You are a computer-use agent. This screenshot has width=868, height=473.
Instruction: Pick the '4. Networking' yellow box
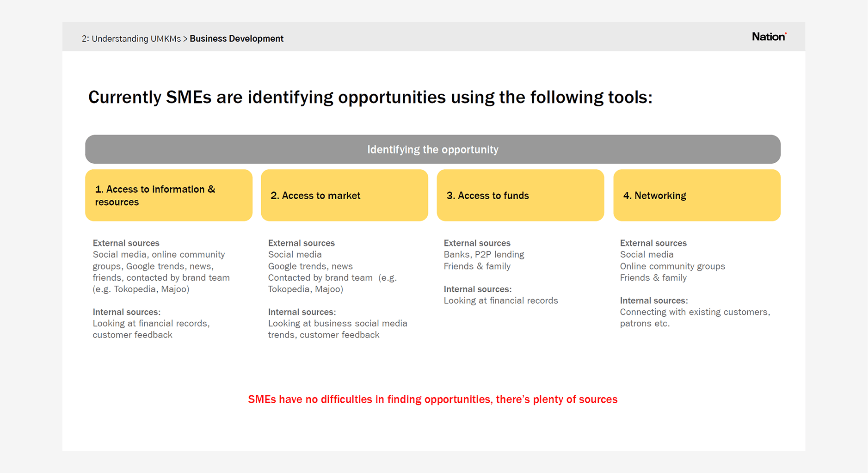coord(697,195)
